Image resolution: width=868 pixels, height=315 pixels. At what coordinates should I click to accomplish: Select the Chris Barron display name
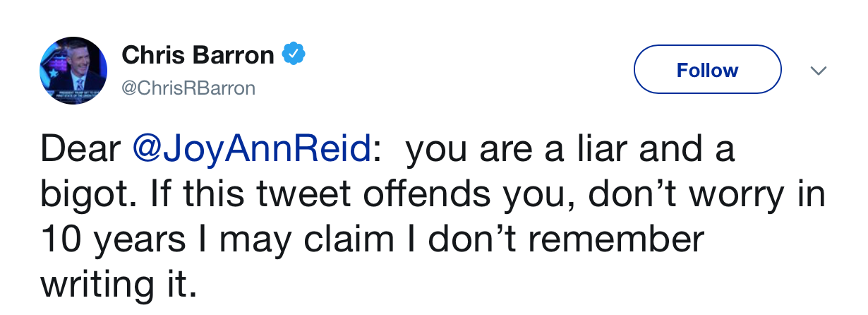(198, 54)
